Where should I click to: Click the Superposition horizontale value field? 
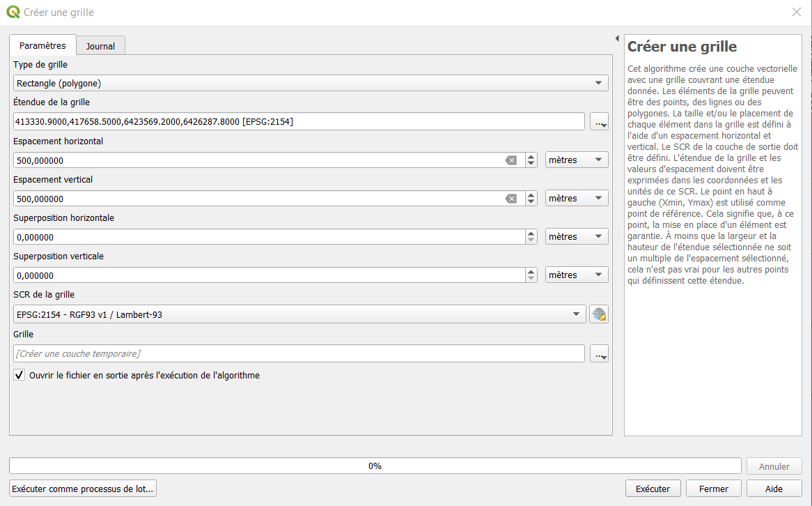click(270, 237)
